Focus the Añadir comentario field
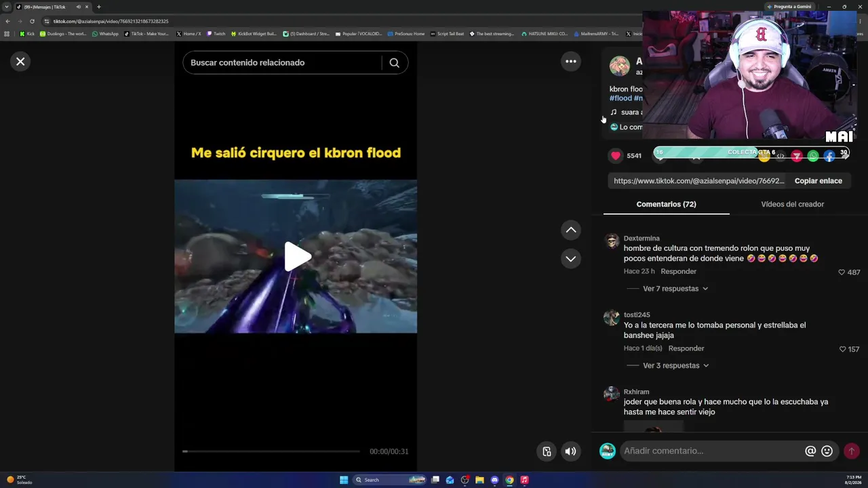The width and height of the screenshot is (868, 488). [x=711, y=451]
